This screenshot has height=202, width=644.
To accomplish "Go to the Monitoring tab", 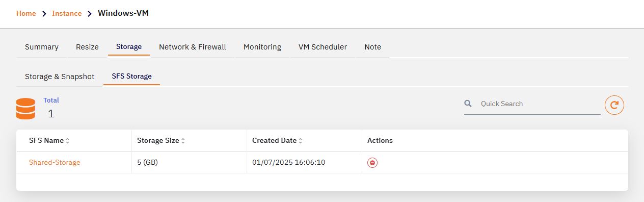I will tap(262, 47).
